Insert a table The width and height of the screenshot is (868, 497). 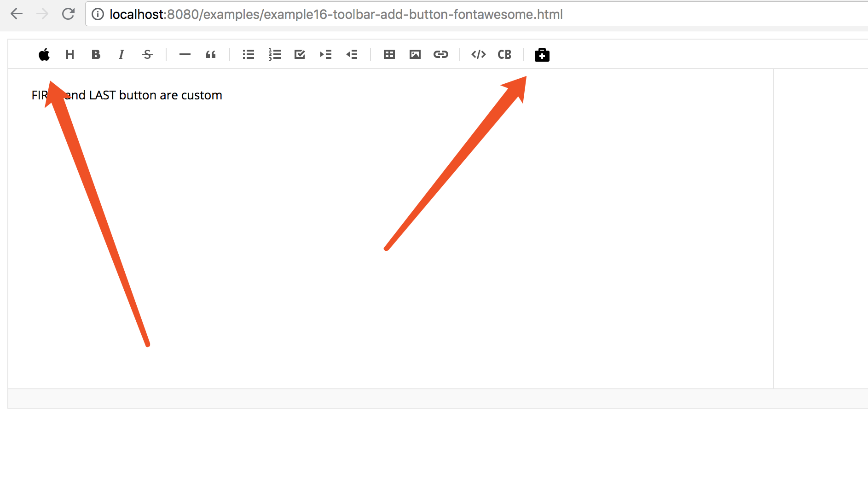[389, 54]
